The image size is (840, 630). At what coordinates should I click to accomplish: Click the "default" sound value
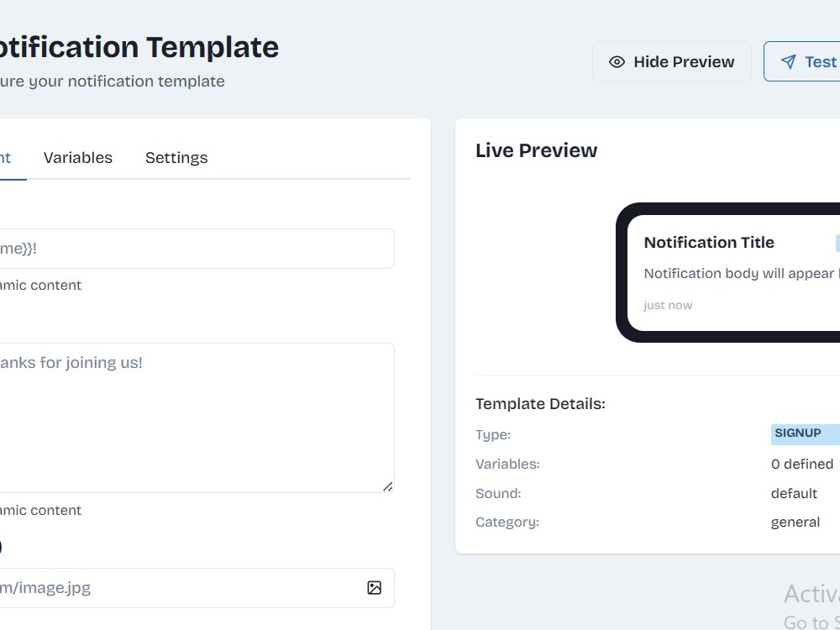[794, 493]
